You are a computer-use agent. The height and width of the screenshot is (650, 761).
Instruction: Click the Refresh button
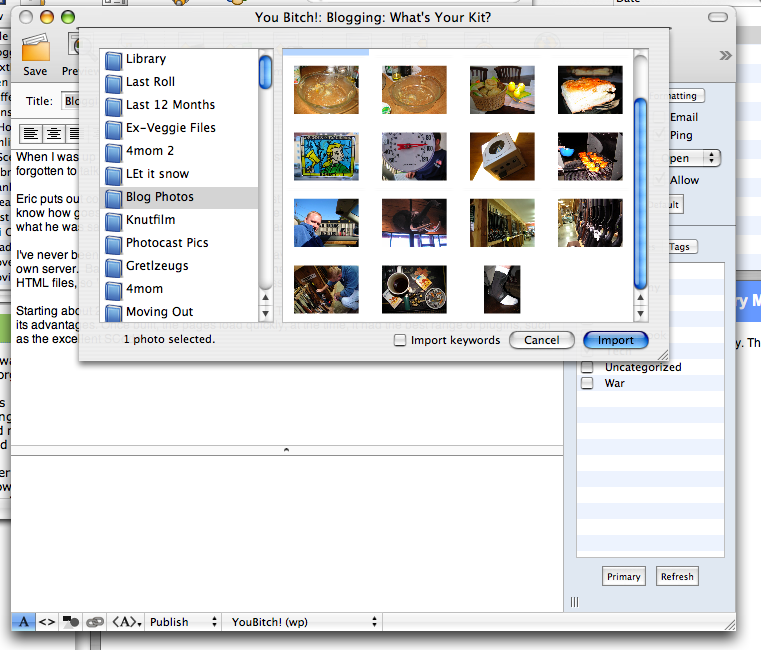tap(677, 576)
